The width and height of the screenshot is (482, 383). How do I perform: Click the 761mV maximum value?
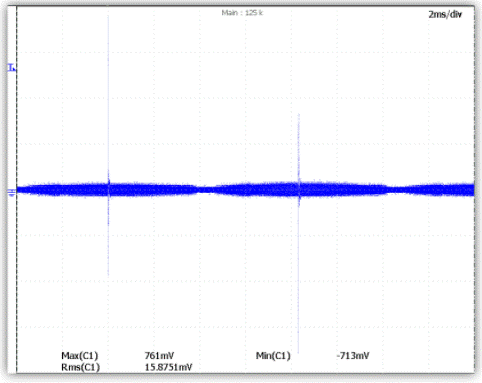tap(159, 356)
